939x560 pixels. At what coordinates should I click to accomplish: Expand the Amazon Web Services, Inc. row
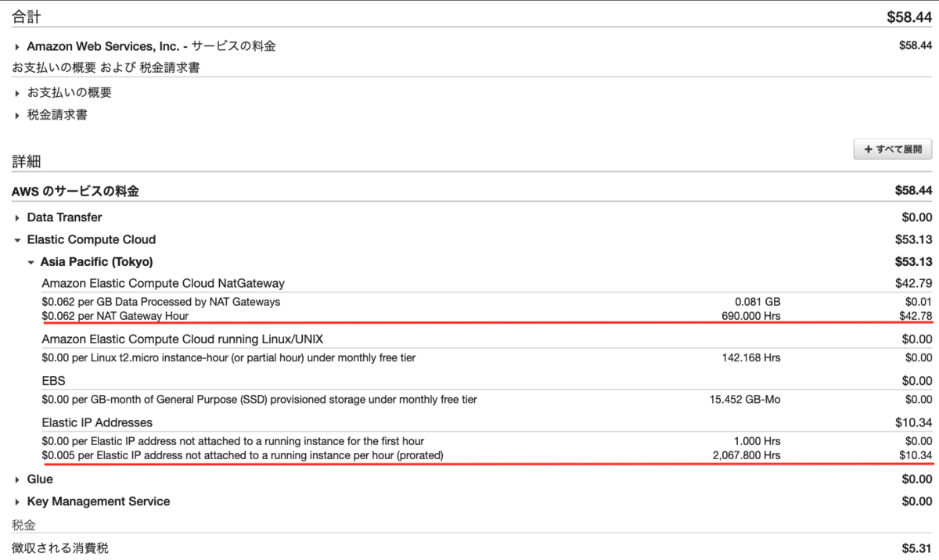16,47
